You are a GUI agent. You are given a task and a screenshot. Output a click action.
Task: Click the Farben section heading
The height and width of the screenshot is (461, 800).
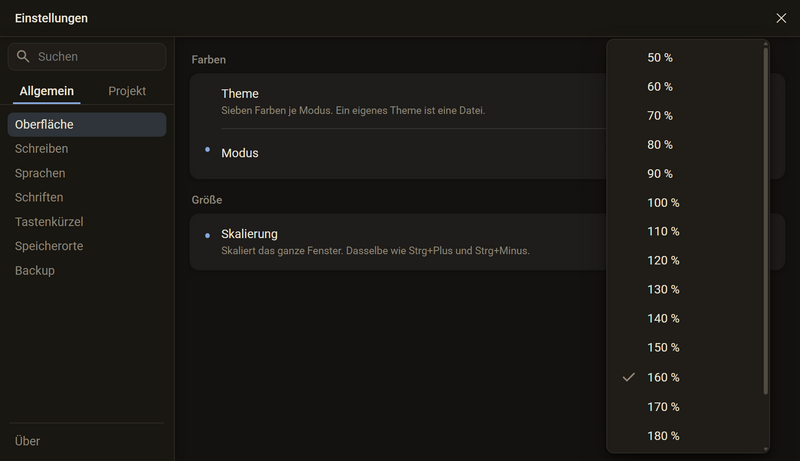coord(209,60)
